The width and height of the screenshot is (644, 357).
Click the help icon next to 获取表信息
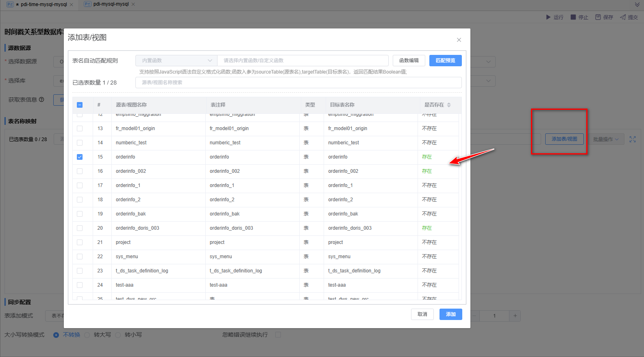click(41, 100)
